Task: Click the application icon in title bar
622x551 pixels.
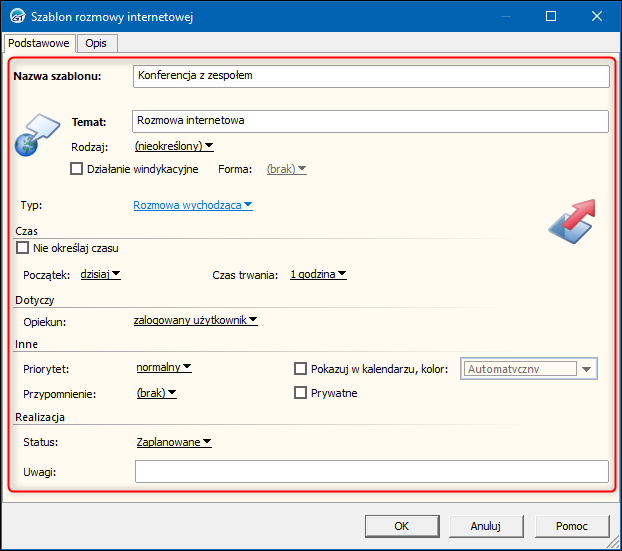Action: click(17, 17)
